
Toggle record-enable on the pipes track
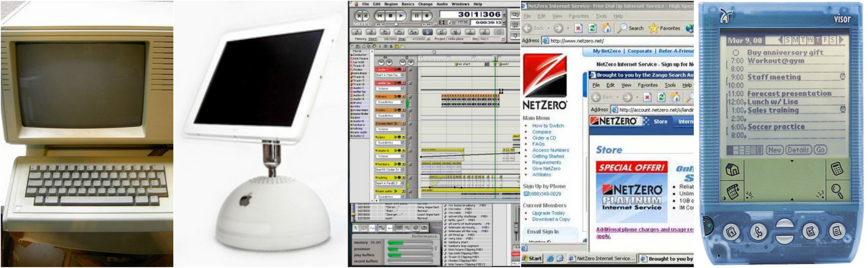pos(399,137)
